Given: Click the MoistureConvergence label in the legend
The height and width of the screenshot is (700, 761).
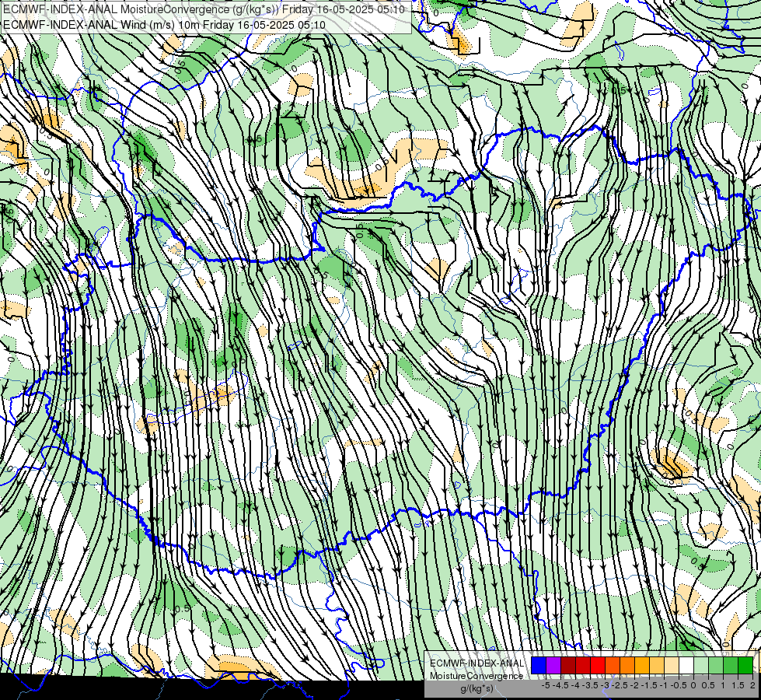Looking at the screenshot, I should (x=476, y=676).
